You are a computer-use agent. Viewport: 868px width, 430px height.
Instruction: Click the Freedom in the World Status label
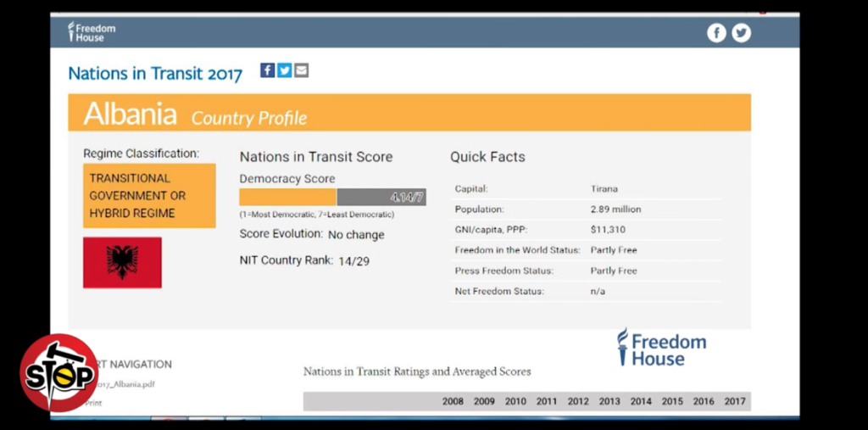click(518, 250)
